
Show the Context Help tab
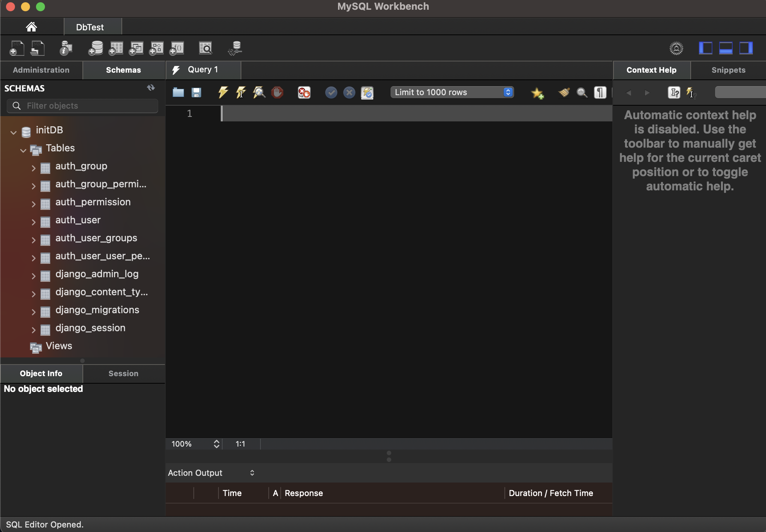tap(651, 70)
